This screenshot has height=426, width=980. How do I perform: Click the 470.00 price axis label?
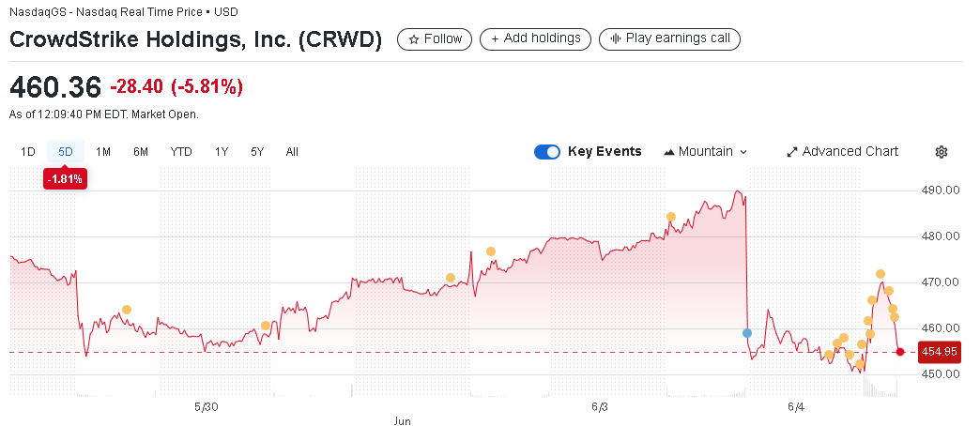tap(940, 282)
